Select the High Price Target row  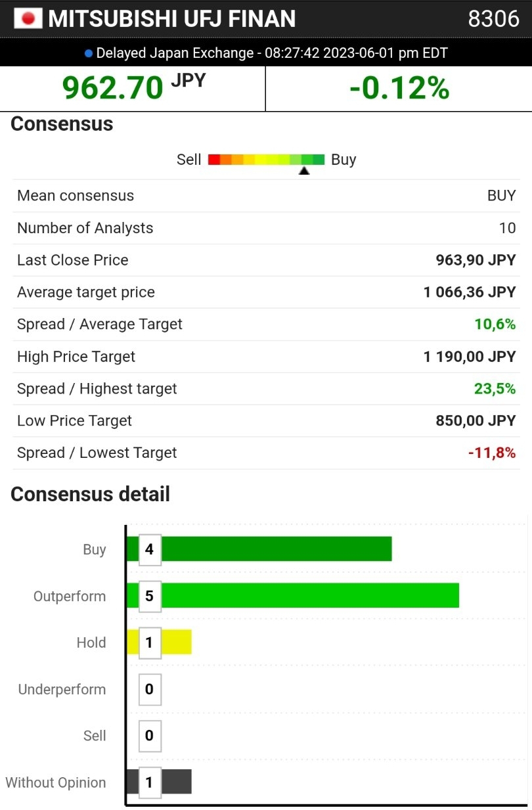pyautogui.click(x=266, y=357)
